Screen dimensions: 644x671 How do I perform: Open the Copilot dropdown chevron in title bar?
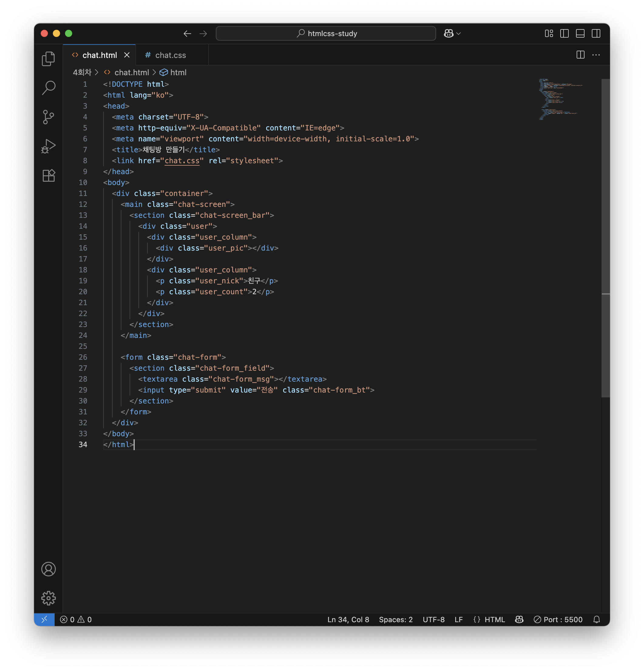pyautogui.click(x=459, y=34)
